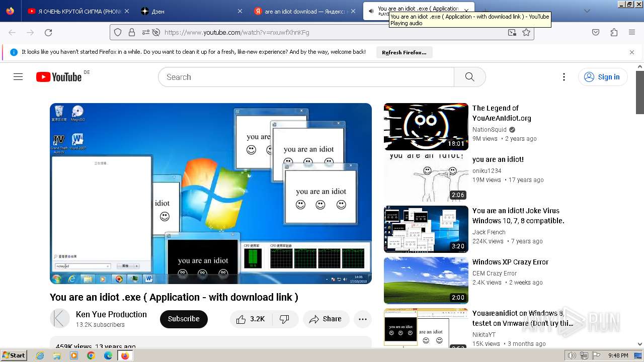Image resolution: width=644 pixels, height=362 pixels.
Task: Click the YouTube Search text field
Action: pyautogui.click(x=306, y=77)
